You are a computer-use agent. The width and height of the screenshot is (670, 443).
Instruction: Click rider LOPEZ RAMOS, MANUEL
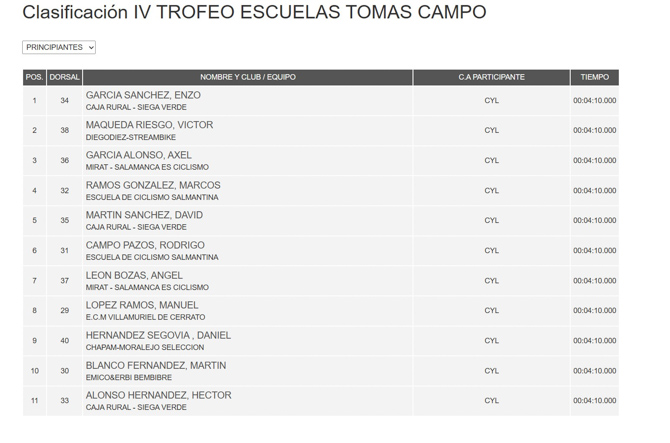click(142, 305)
